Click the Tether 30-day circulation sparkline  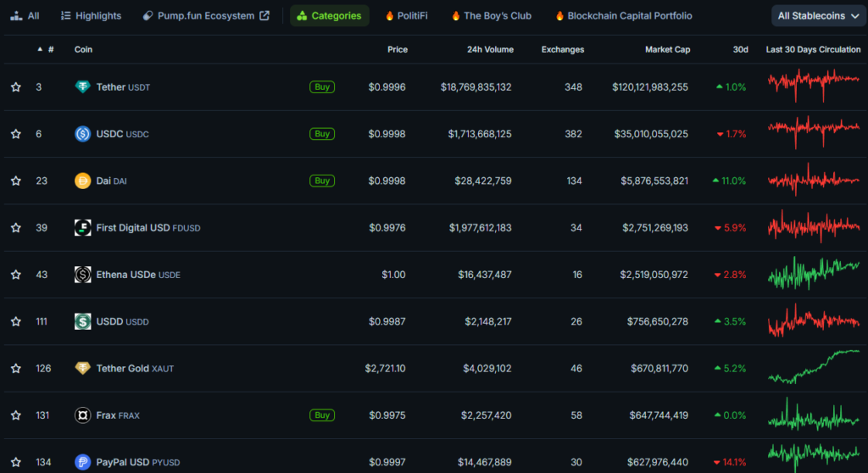(813, 86)
